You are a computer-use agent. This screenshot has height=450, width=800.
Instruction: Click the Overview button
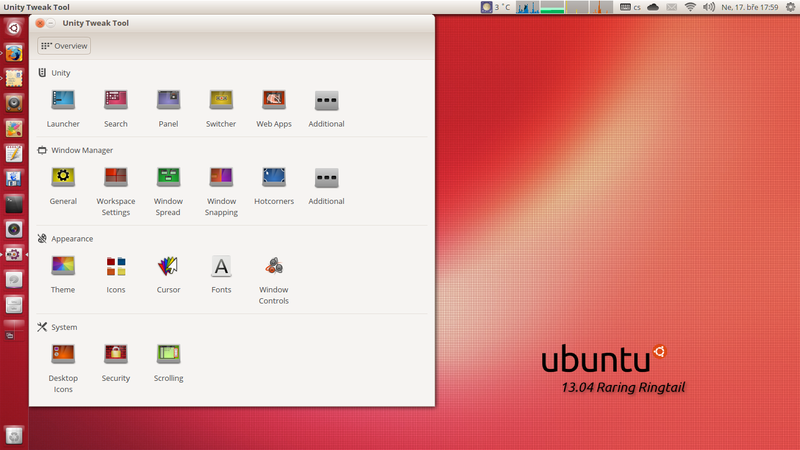pyautogui.click(x=64, y=46)
